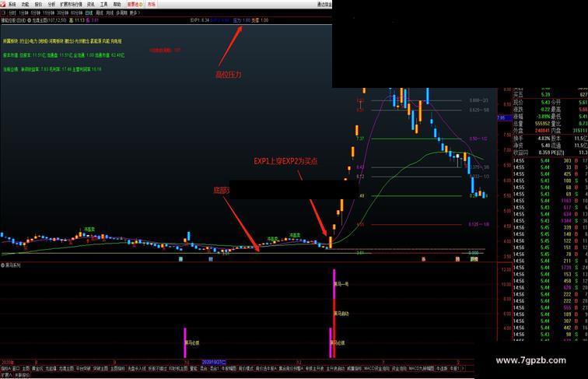Select the 黄金坑 indicator tab
The image size is (588, 379).
click(x=37, y=369)
